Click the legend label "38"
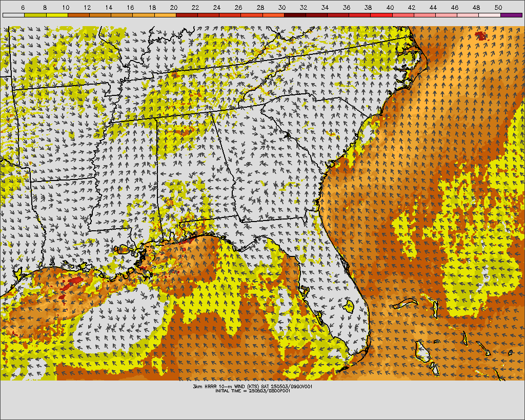 tap(368, 7)
